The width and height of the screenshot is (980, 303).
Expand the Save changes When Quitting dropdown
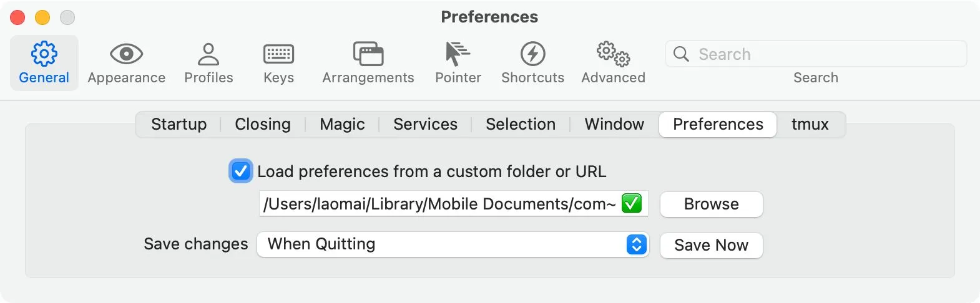453,244
